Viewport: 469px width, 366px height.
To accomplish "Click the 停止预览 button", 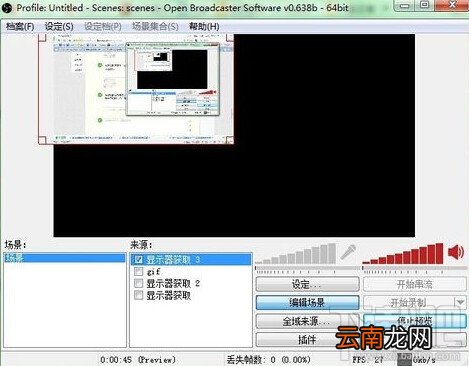I will (x=415, y=321).
